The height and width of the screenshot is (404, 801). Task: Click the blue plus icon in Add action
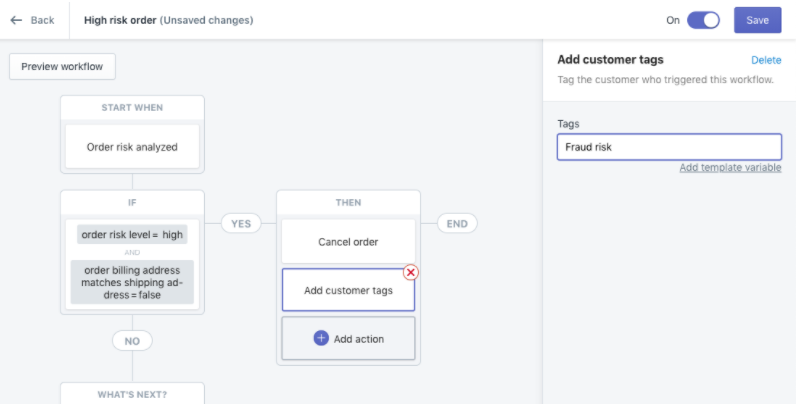coord(321,338)
